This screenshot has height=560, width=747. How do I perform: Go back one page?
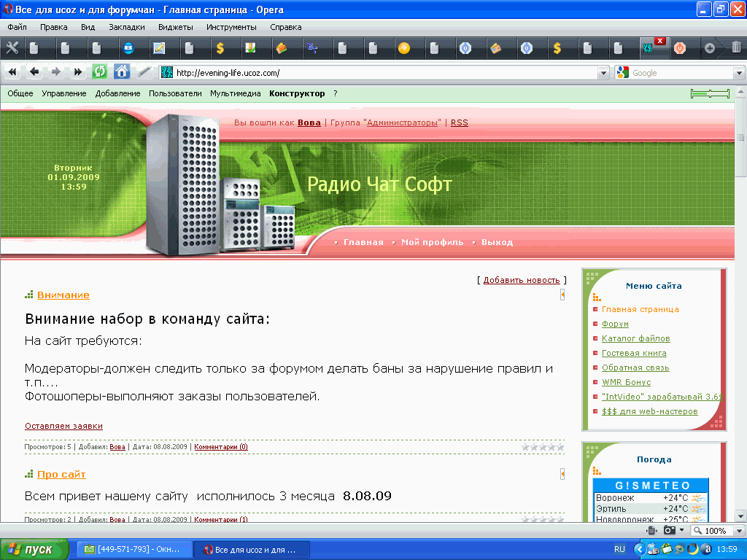[34, 72]
